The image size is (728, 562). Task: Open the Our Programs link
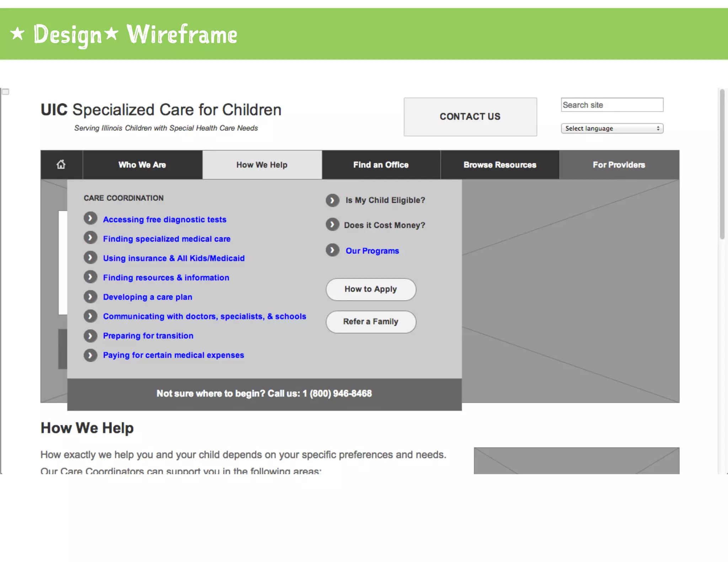(x=372, y=251)
